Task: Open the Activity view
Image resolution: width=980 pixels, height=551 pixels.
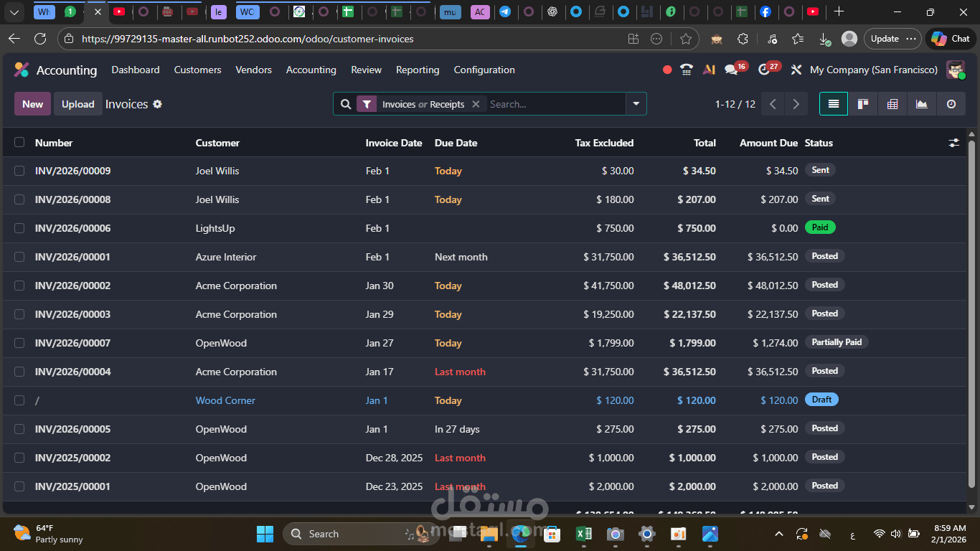Action: pos(951,103)
